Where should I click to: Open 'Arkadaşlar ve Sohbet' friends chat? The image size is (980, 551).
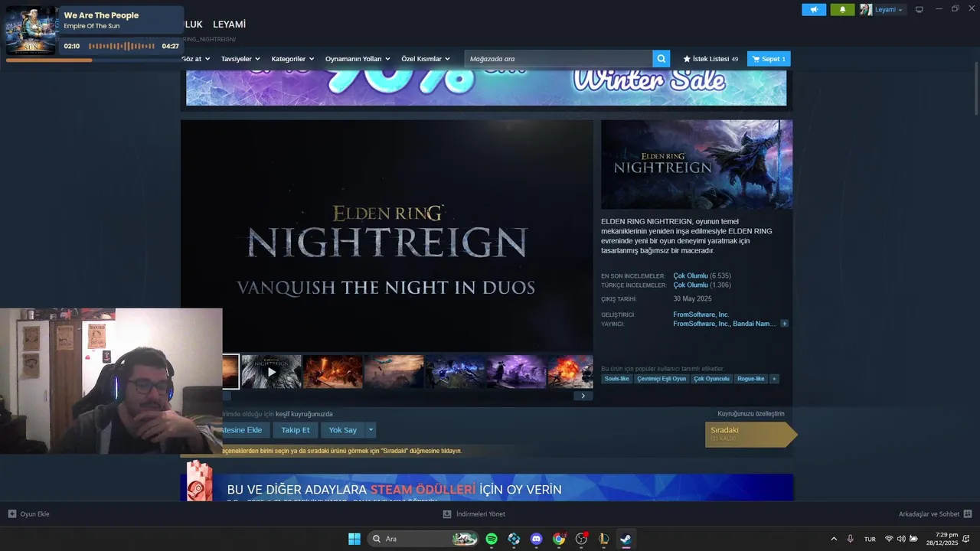coord(935,514)
